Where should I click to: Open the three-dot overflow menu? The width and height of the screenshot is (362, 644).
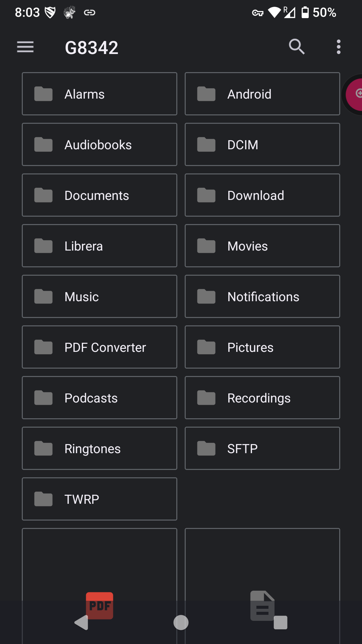(339, 47)
